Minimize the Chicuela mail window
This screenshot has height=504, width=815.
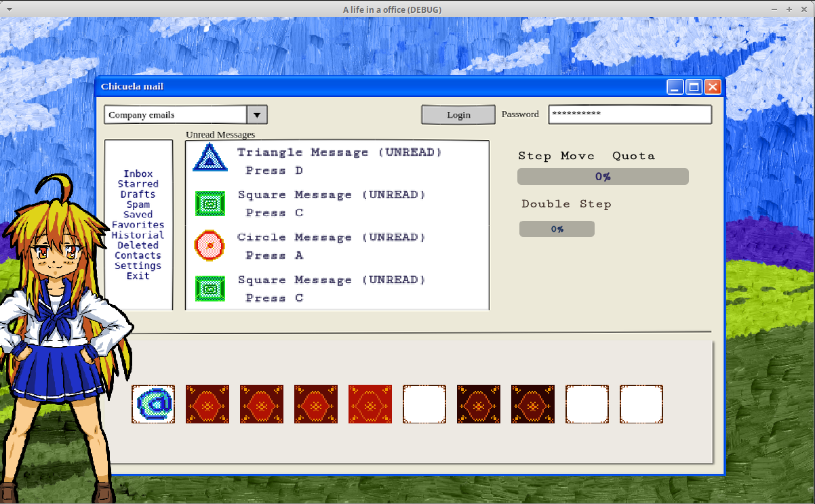tap(675, 87)
